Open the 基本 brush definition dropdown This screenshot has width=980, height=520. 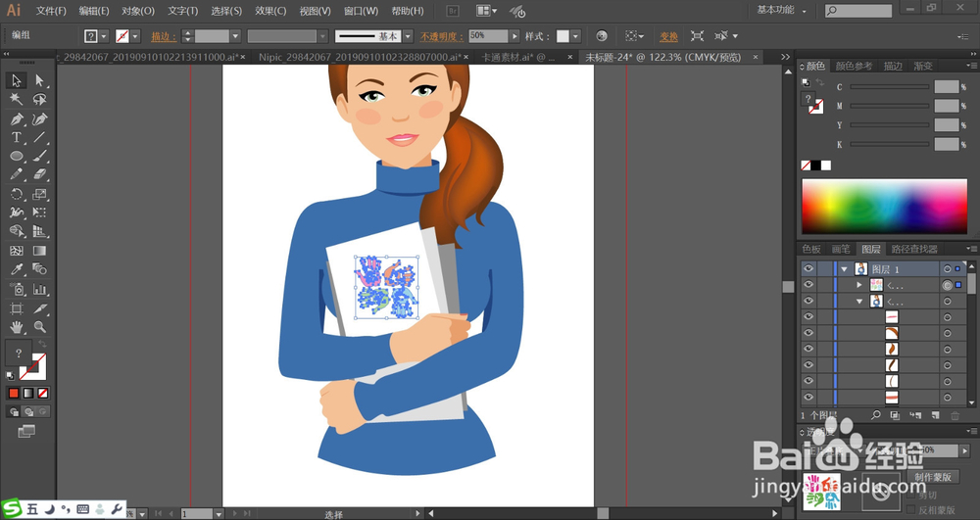coord(408,36)
